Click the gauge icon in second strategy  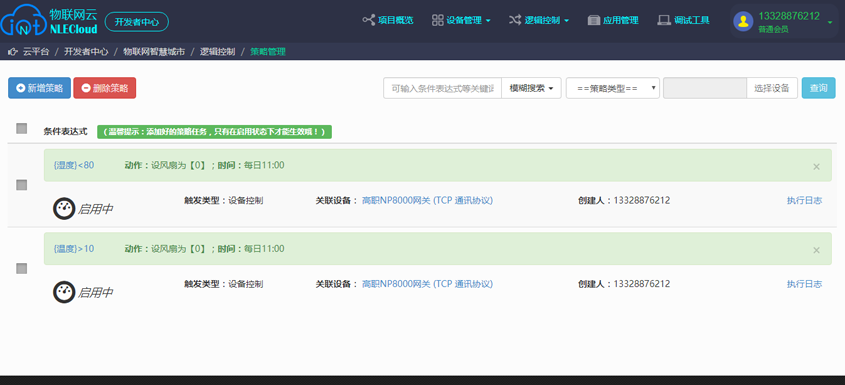pos(64,292)
